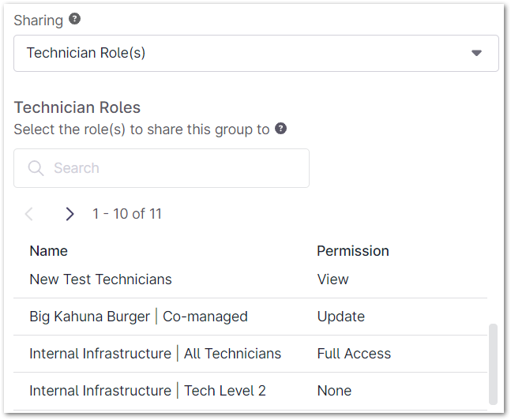The width and height of the screenshot is (511, 420).
Task: Go to the previous page of roles
Action: (x=29, y=214)
